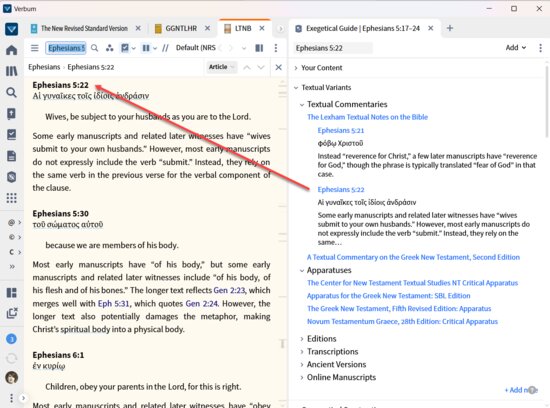Select the Exegetical Guide Ephesians 5:17-24 tab
The width and height of the screenshot is (550, 408).
pos(362,28)
